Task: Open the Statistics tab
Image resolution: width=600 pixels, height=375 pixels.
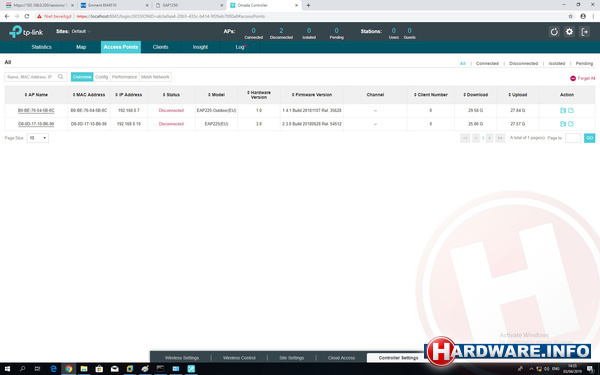Action: click(41, 47)
